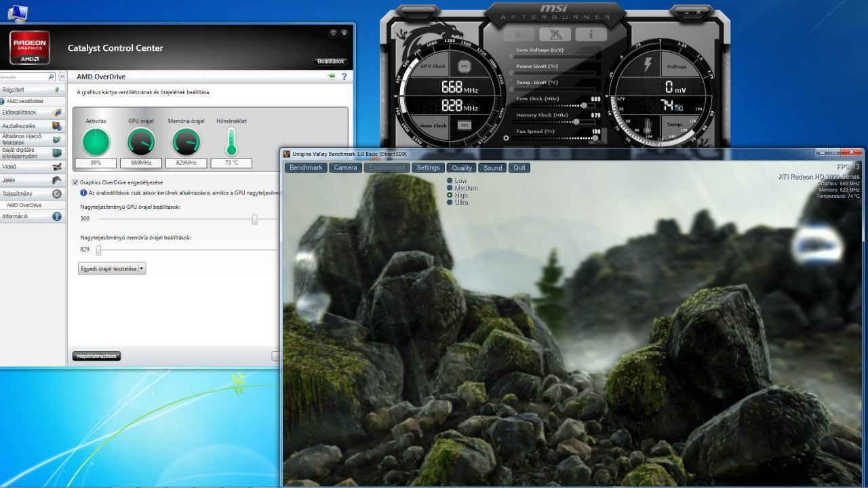This screenshot has height=488, width=868.
Task: Open Afterburner information via the i button
Action: click(x=591, y=34)
